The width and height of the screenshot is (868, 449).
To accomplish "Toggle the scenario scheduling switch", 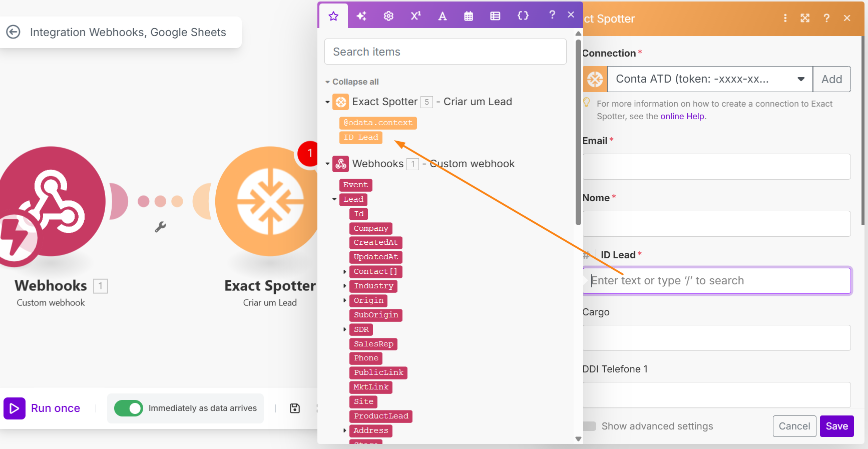I will coord(128,408).
